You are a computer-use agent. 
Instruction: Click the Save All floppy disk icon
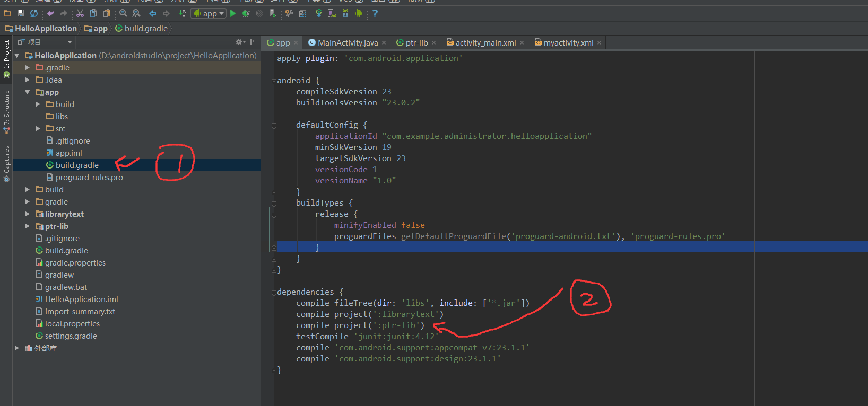21,13
